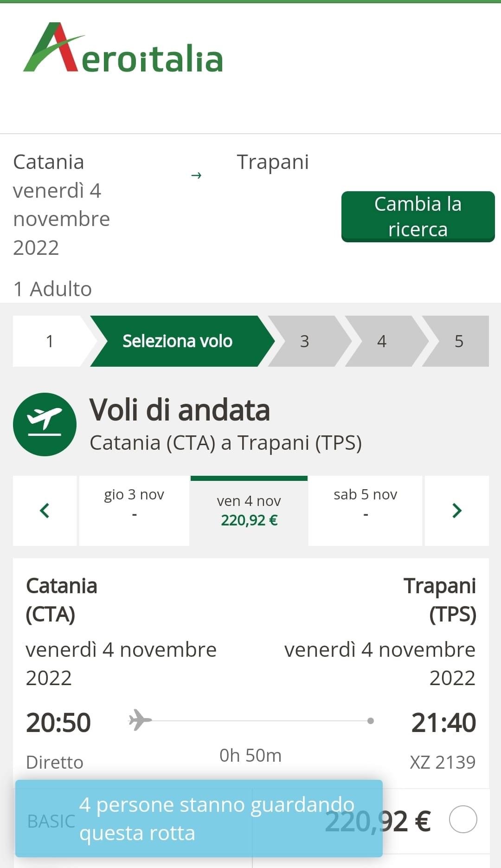
Task: Select the ven 4 nov date tab
Action: click(249, 511)
